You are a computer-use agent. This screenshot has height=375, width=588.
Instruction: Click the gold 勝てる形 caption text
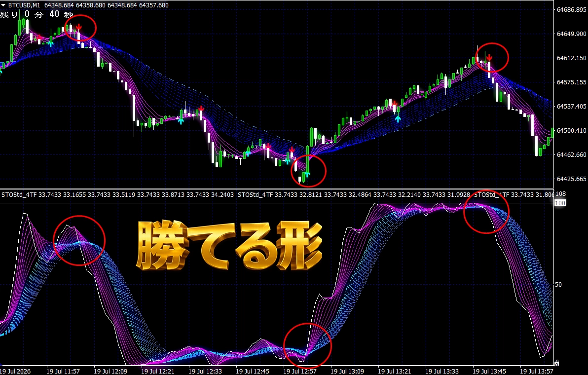(229, 246)
